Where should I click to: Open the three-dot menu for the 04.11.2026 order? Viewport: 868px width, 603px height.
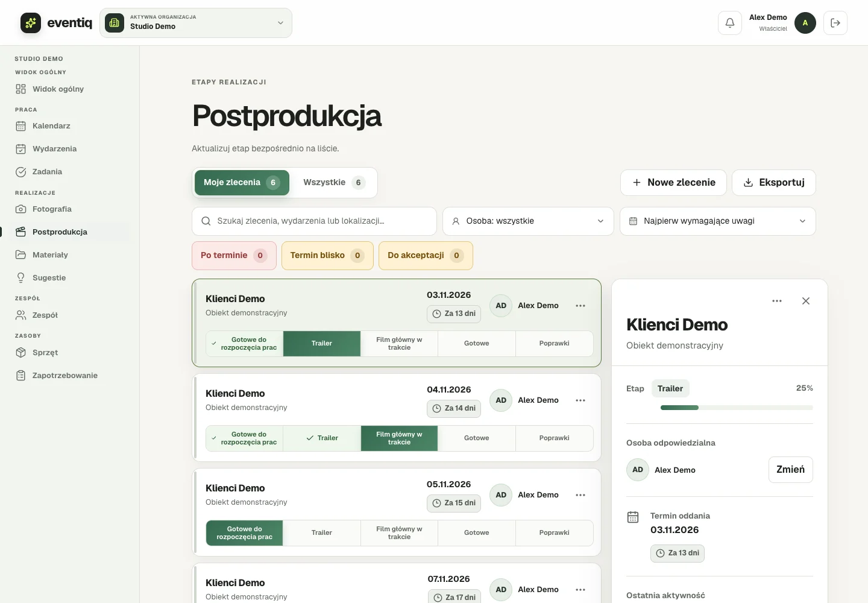[x=580, y=400]
